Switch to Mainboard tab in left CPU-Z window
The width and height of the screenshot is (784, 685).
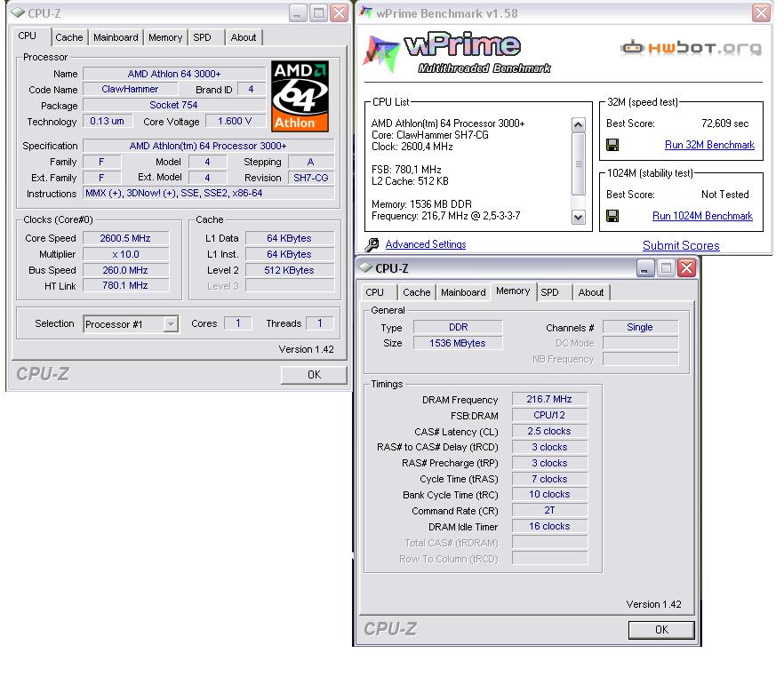pos(116,37)
